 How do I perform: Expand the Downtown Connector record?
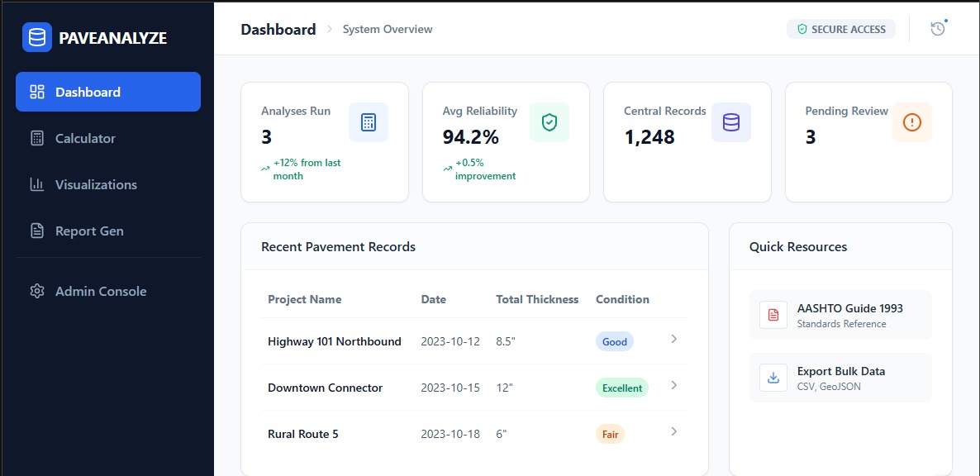point(673,385)
